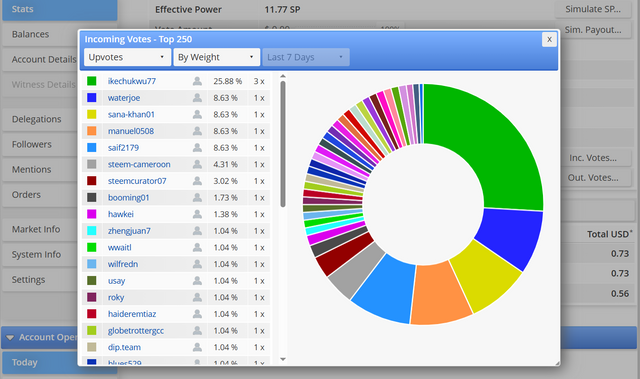640x379 pixels.
Task: Click the user icon beside sana-khan01
Action: point(197,115)
